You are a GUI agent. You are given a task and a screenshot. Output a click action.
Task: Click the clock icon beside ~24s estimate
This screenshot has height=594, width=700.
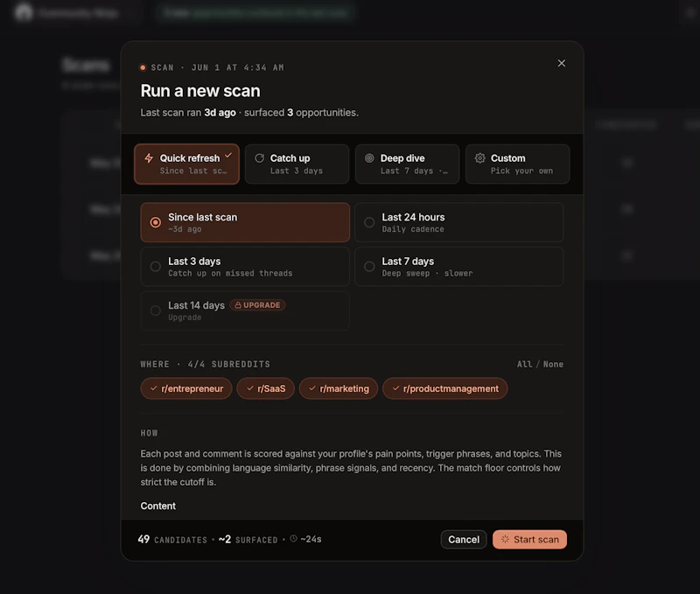pyautogui.click(x=293, y=539)
